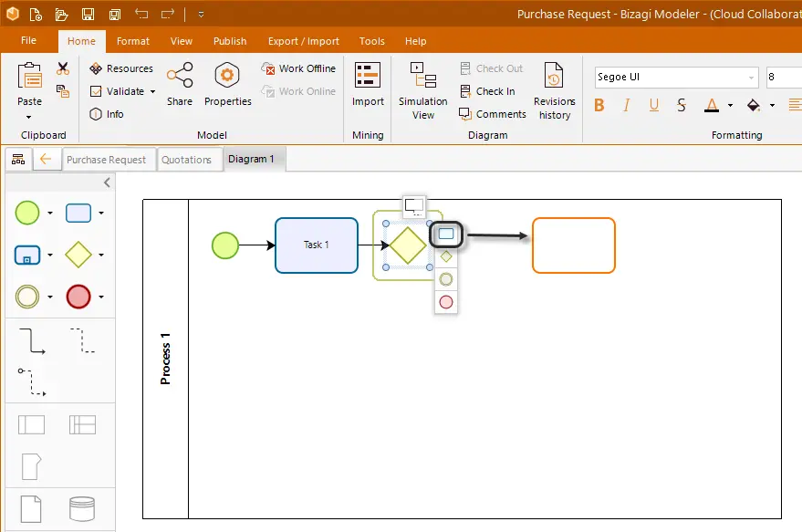This screenshot has width=802, height=532.
Task: Cut the selection with the scissors icon
Action: [x=63, y=68]
